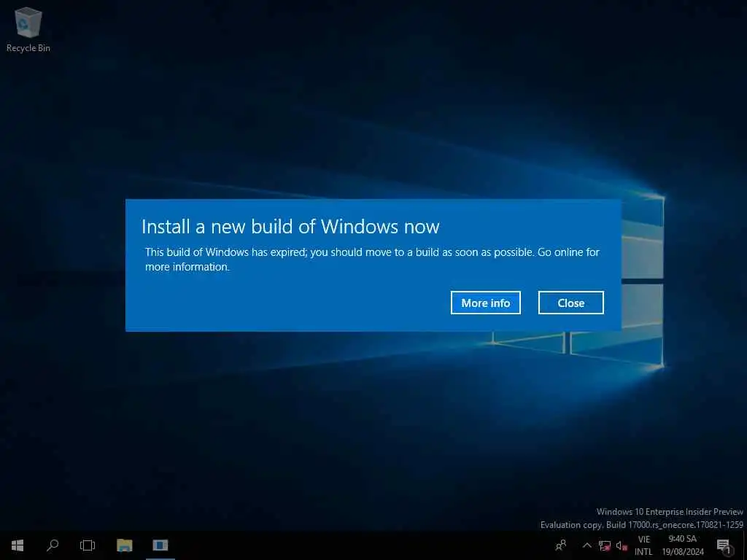Open the Action Center notifications icon
The width and height of the screenshot is (747, 560).
[x=723, y=545]
